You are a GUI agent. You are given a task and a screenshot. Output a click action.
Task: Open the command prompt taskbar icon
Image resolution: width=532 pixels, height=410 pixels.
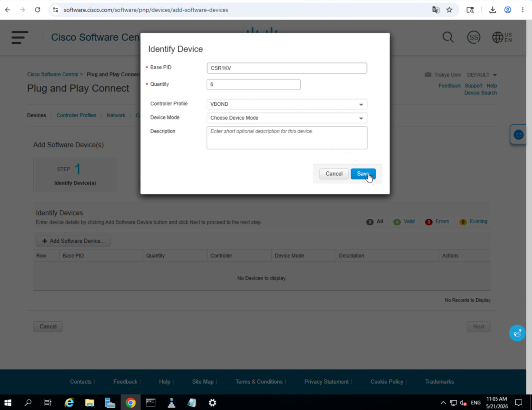click(151, 403)
